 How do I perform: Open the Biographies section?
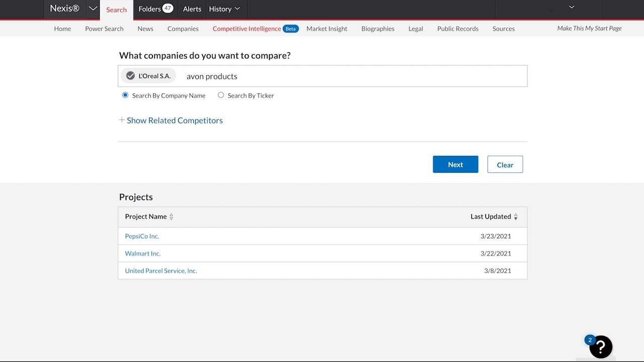pyautogui.click(x=378, y=29)
